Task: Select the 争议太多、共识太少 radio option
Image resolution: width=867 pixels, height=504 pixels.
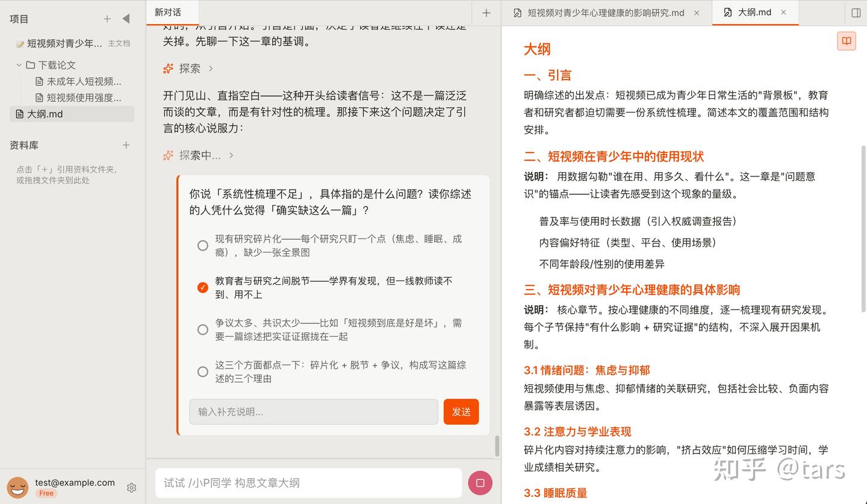Action: click(x=203, y=329)
